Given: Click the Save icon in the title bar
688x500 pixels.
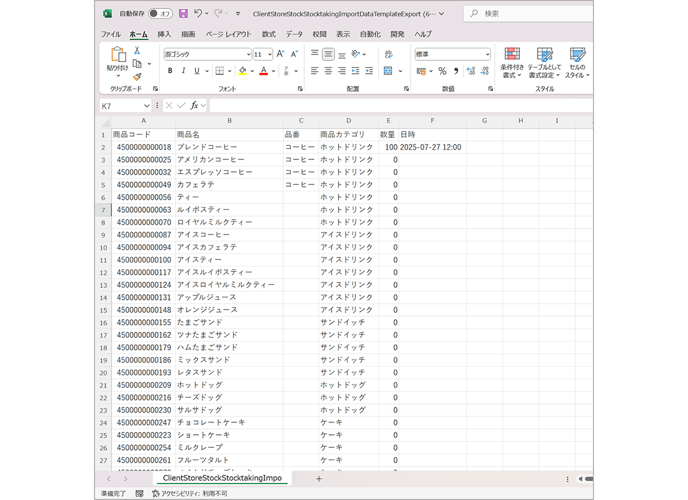Looking at the screenshot, I should click(183, 14).
